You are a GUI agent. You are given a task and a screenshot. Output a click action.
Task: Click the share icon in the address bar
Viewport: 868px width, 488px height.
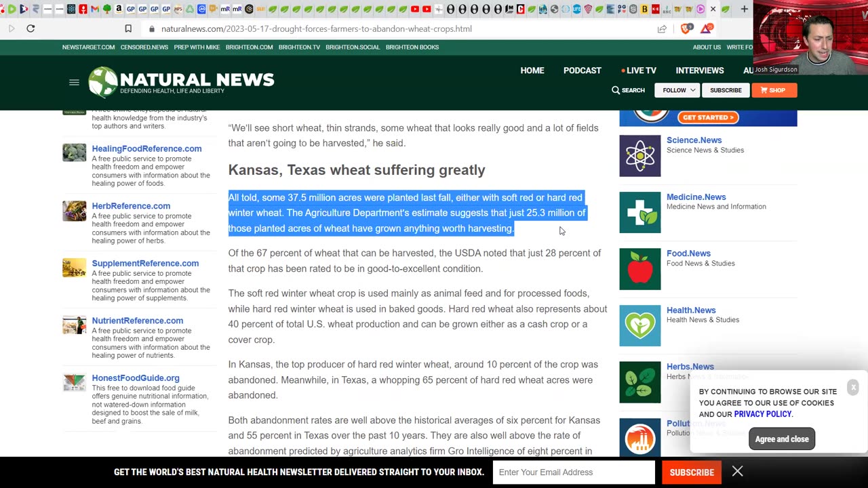[662, 28]
